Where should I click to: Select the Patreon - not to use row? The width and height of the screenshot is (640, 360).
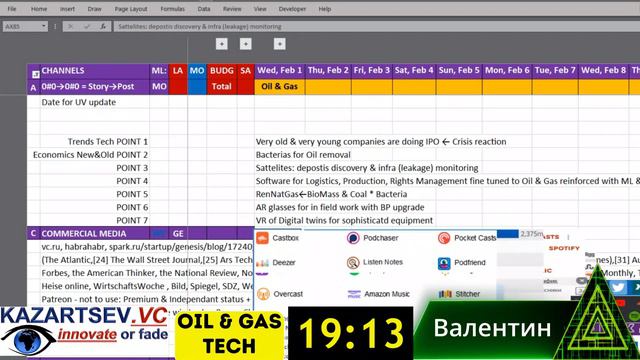pos(147,299)
